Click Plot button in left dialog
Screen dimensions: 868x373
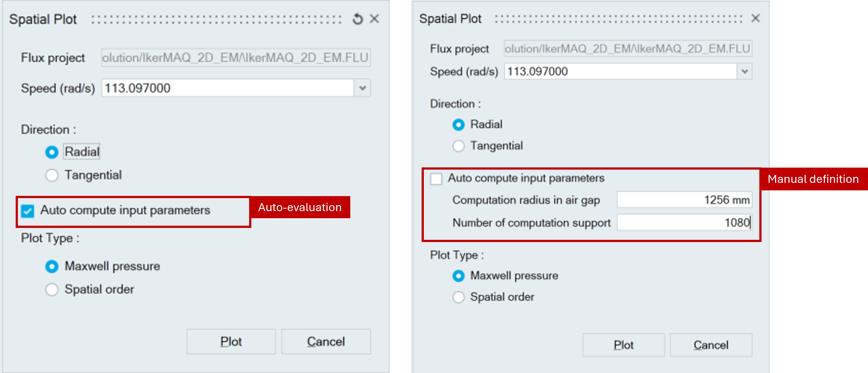(x=231, y=342)
